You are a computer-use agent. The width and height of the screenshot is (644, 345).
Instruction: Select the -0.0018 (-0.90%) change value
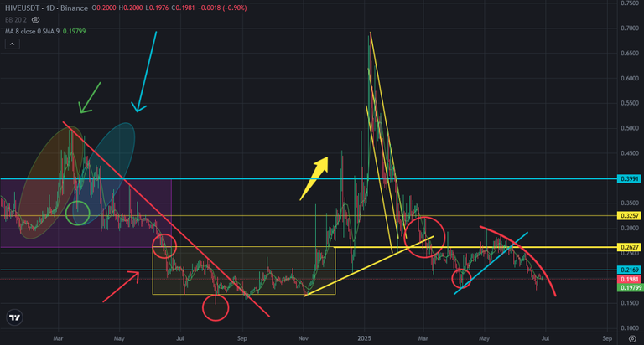222,8
